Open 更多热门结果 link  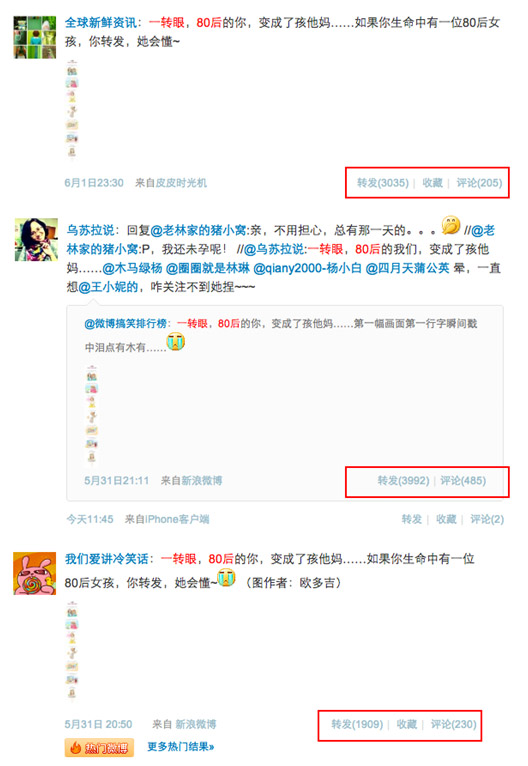(181, 746)
